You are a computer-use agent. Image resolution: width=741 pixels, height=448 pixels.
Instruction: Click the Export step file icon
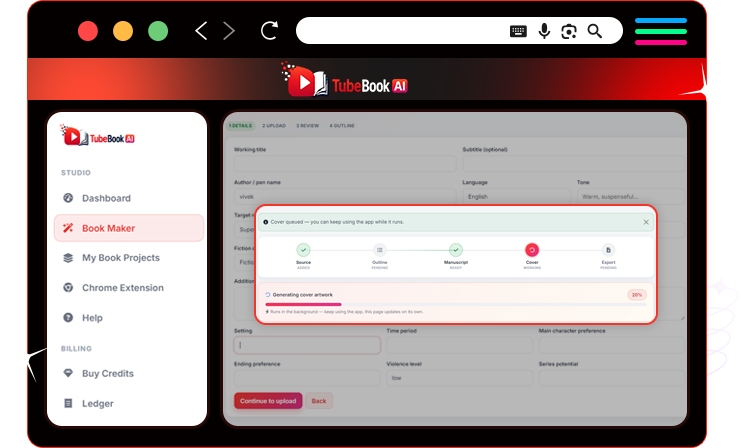pos(608,250)
